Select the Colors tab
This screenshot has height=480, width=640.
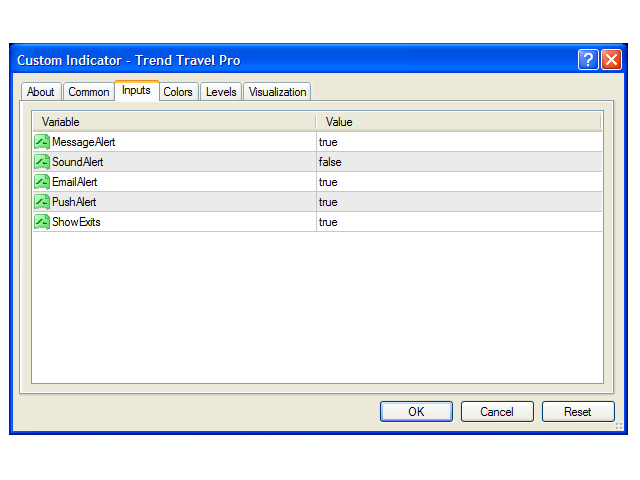(178, 92)
